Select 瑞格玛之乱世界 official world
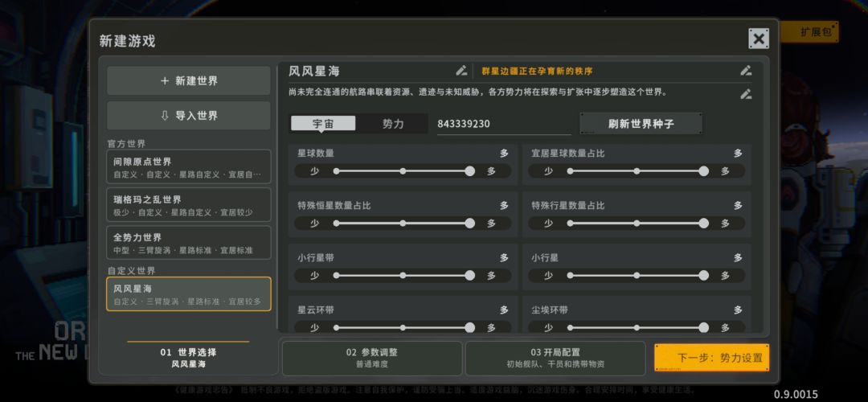 click(189, 205)
